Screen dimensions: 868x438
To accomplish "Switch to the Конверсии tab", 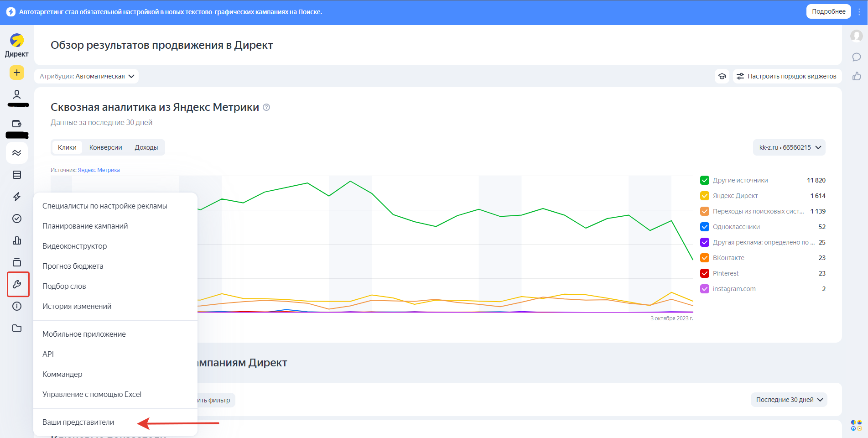I will [106, 147].
